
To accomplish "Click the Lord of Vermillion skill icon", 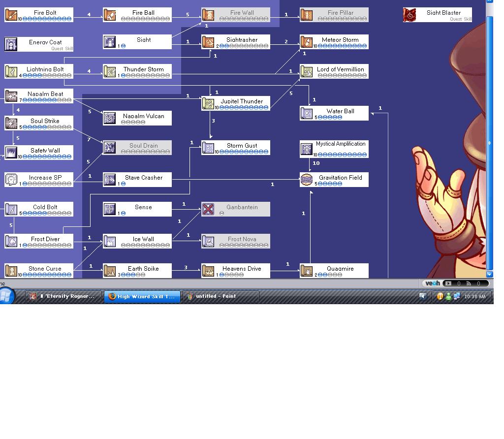I will click(306, 72).
